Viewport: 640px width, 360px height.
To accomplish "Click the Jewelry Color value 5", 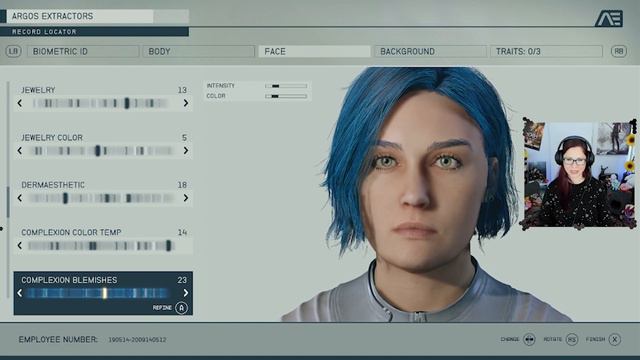I will (x=184, y=138).
